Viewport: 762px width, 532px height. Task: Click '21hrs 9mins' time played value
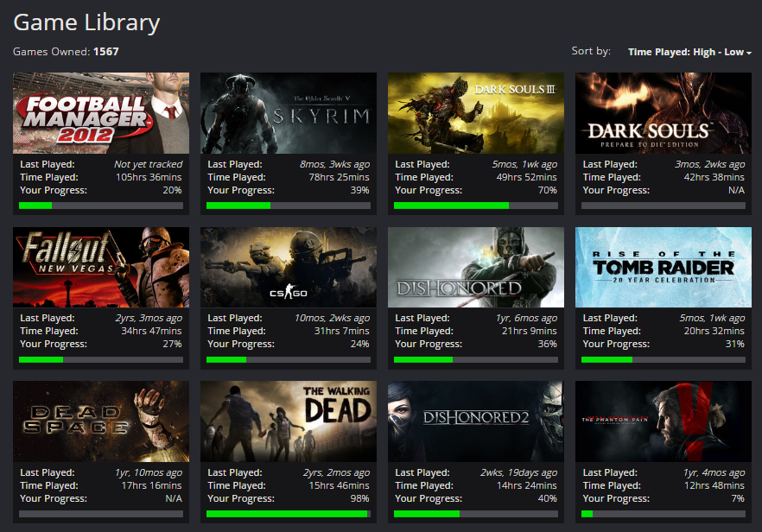coord(530,331)
